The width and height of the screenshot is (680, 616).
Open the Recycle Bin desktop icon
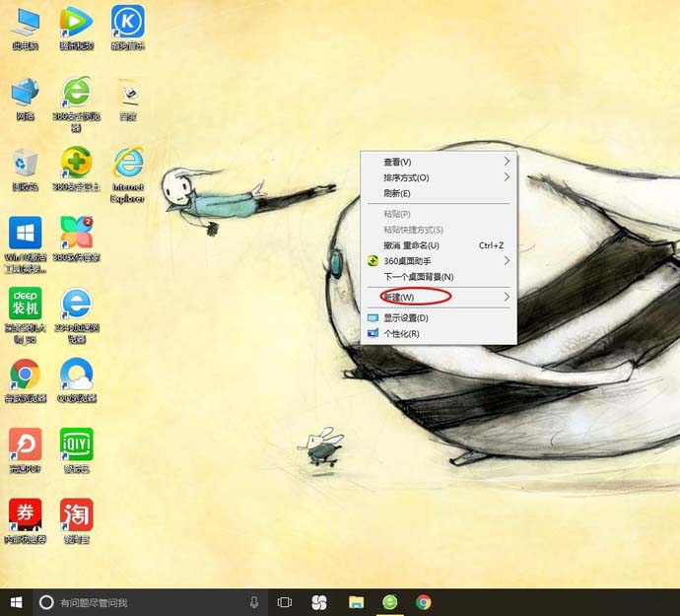[x=26, y=170]
